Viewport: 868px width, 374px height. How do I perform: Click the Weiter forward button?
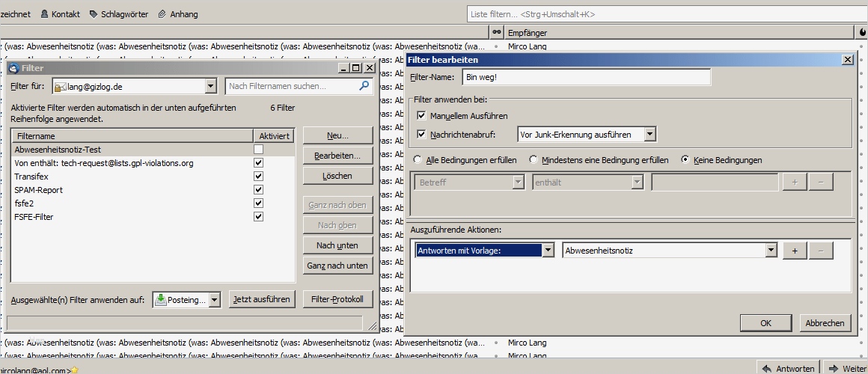(846, 369)
